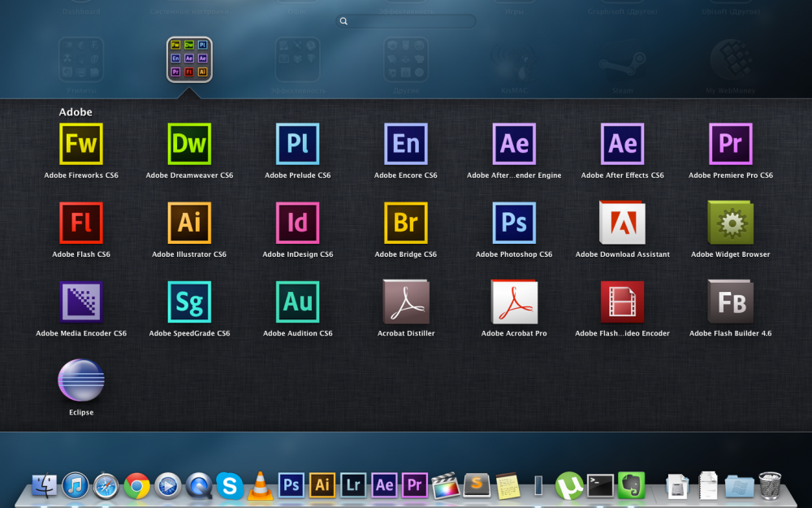Open Adobe Download Assistant
This screenshot has width=812, height=508.
[x=622, y=223]
